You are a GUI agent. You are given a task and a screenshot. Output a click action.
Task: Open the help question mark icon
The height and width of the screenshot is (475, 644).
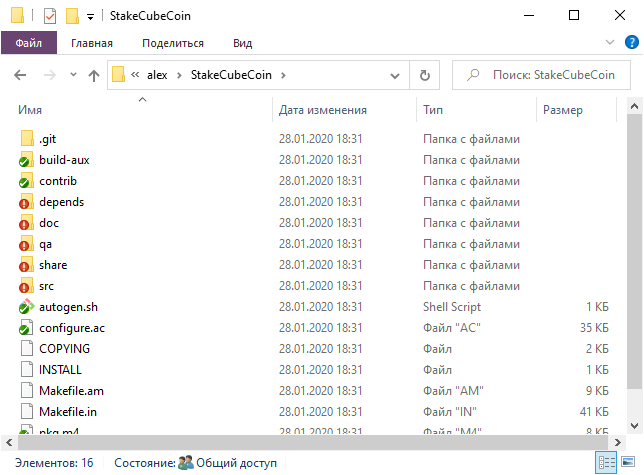pyautogui.click(x=631, y=42)
